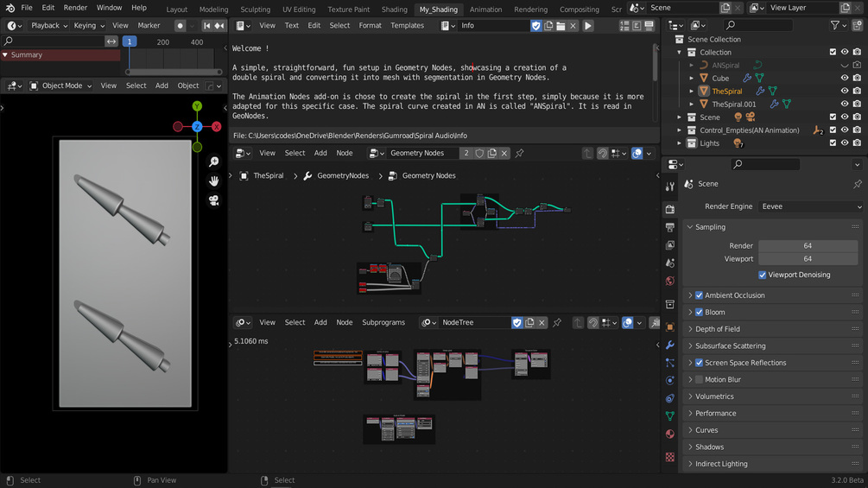Hide TheSpiral.001 with its eye icon

click(845, 104)
